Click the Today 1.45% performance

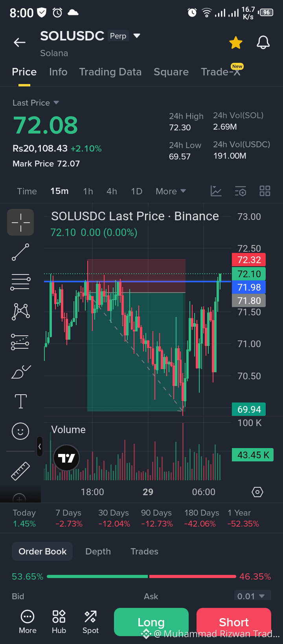pyautogui.click(x=24, y=518)
